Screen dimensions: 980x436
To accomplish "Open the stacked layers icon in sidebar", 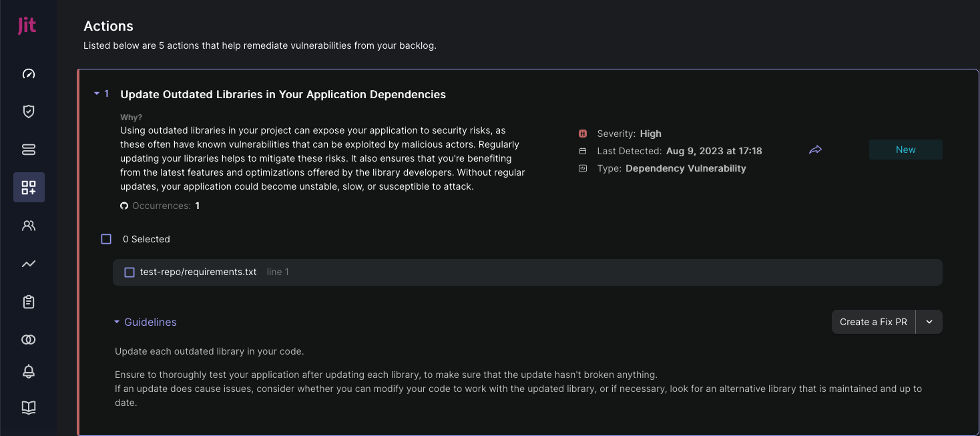I will pos(29,150).
